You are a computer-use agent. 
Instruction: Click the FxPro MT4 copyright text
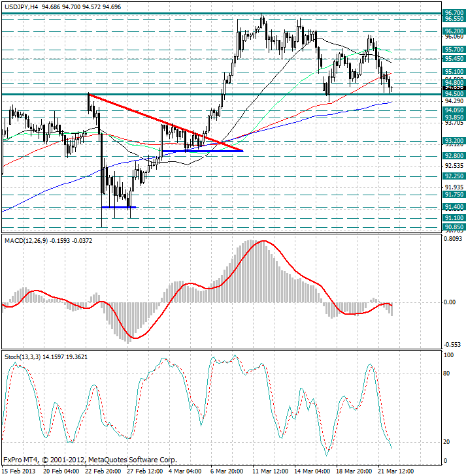point(90,460)
